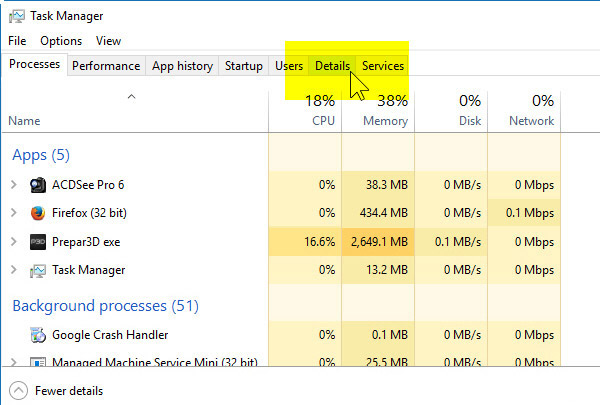Click the Managed Machine Service Mini icon
600x405 pixels.
[x=38, y=362]
